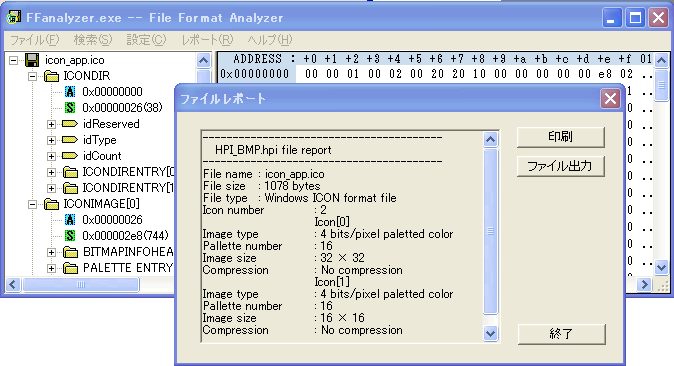Click the hex view vertical scrollbar thumb
674x366 pixels.
[661, 85]
